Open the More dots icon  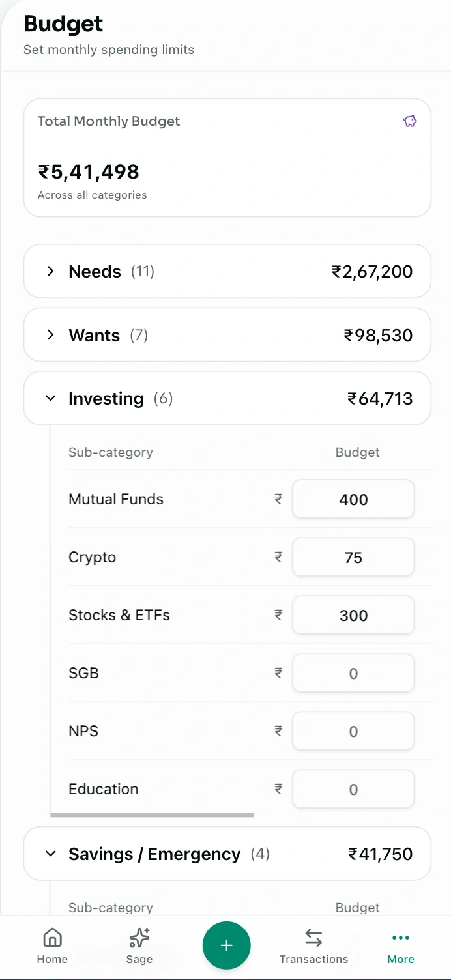coord(400,938)
